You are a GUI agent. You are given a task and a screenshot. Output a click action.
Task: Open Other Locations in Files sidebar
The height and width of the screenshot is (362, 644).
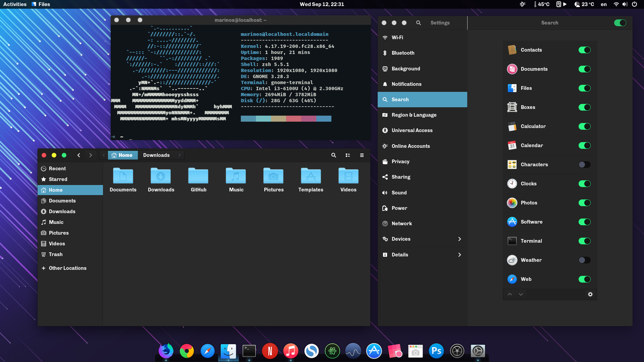pos(70,268)
